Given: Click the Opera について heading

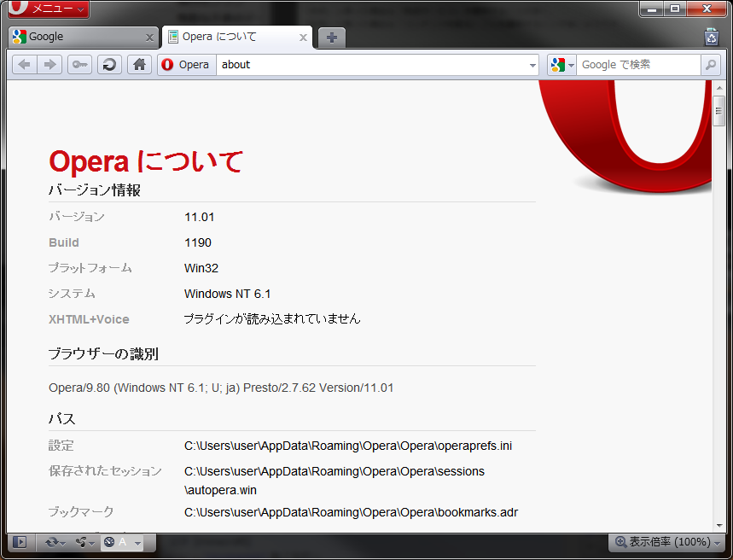Looking at the screenshot, I should pos(145,161).
